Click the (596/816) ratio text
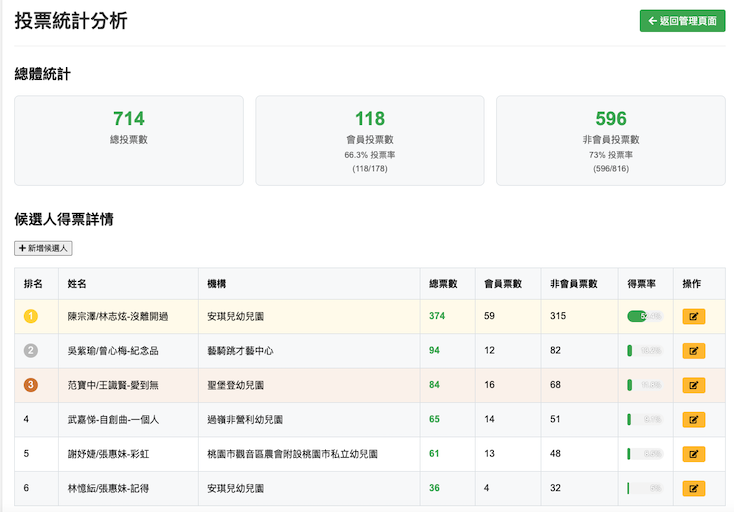This screenshot has height=512, width=734. click(x=611, y=168)
